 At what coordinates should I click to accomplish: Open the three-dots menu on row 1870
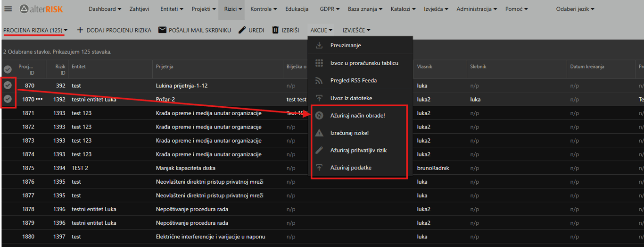(x=39, y=99)
